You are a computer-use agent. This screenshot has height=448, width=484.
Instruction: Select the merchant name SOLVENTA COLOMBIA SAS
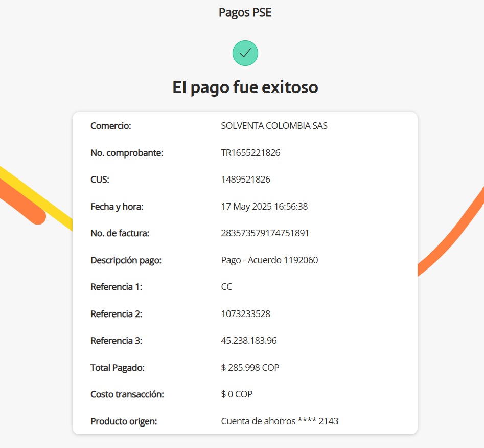click(x=274, y=126)
